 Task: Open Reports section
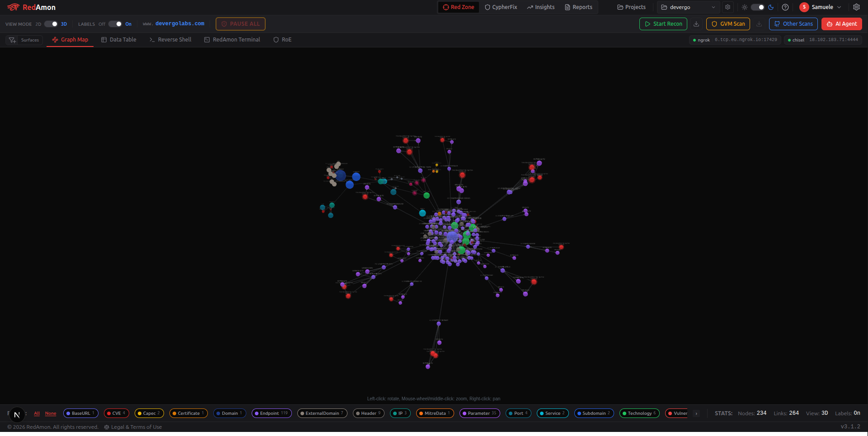[x=578, y=7]
